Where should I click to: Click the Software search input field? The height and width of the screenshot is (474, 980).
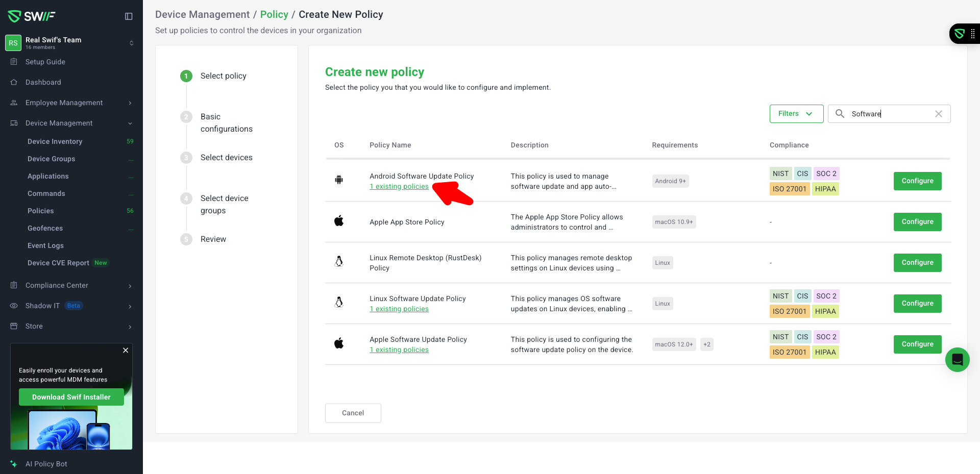(891, 114)
